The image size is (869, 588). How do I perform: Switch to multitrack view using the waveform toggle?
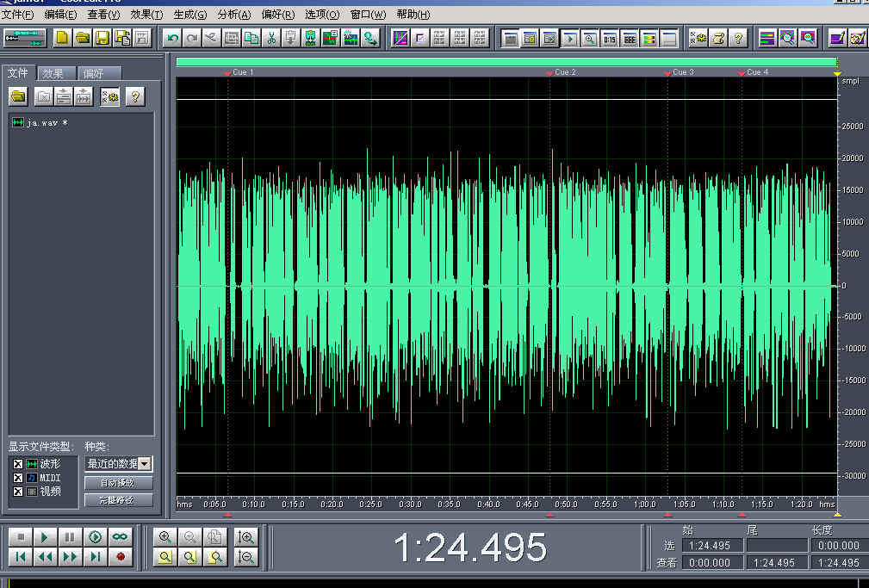click(x=25, y=38)
